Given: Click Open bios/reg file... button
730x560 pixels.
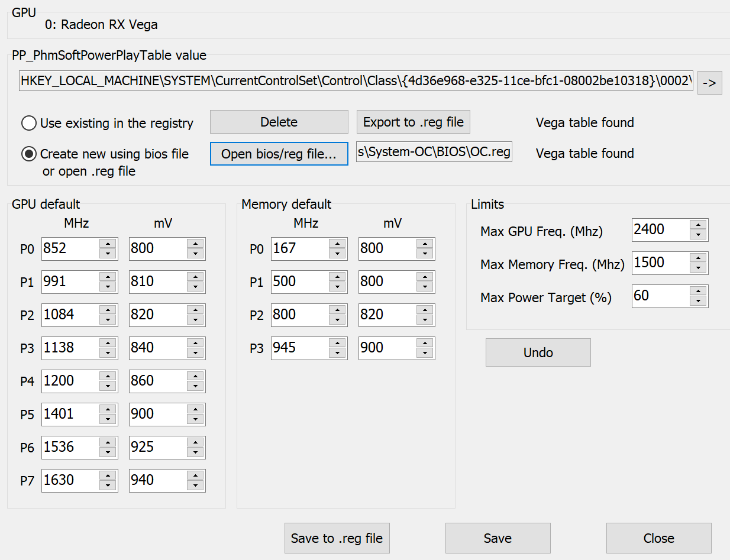Looking at the screenshot, I should (x=279, y=154).
